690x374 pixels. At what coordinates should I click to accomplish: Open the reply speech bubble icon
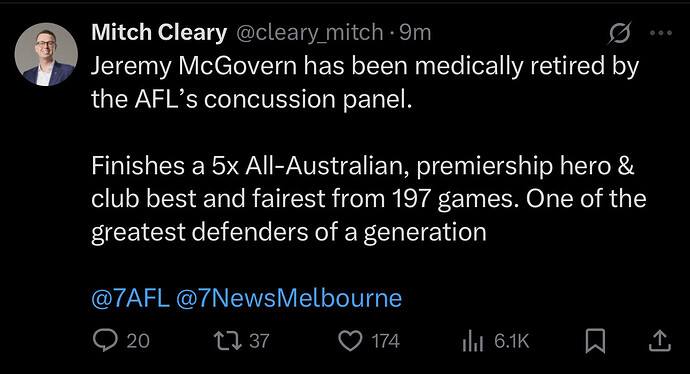pos(105,341)
